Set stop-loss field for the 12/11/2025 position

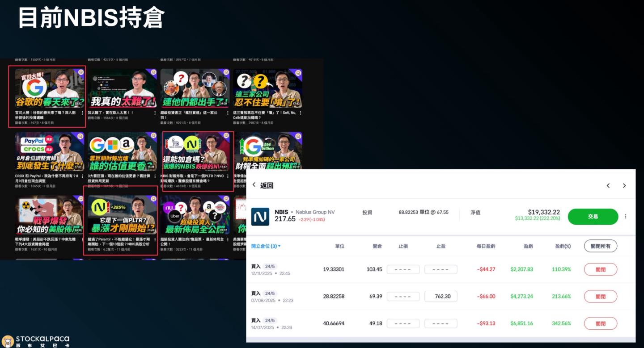click(x=403, y=269)
